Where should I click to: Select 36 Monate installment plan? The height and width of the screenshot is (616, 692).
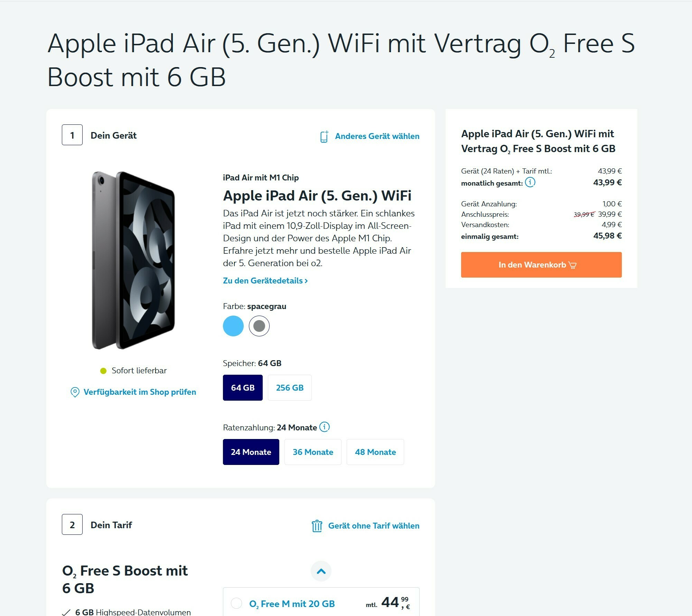313,452
